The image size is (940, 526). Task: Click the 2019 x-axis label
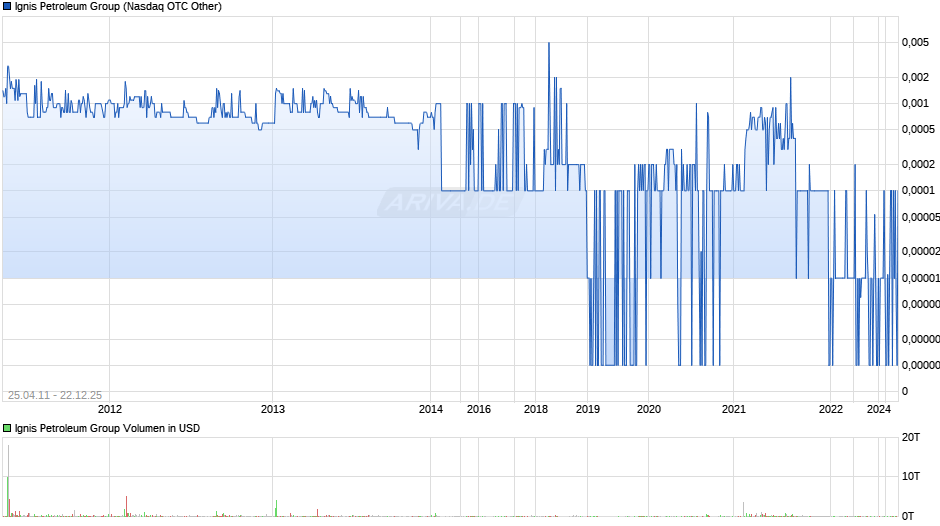point(588,409)
